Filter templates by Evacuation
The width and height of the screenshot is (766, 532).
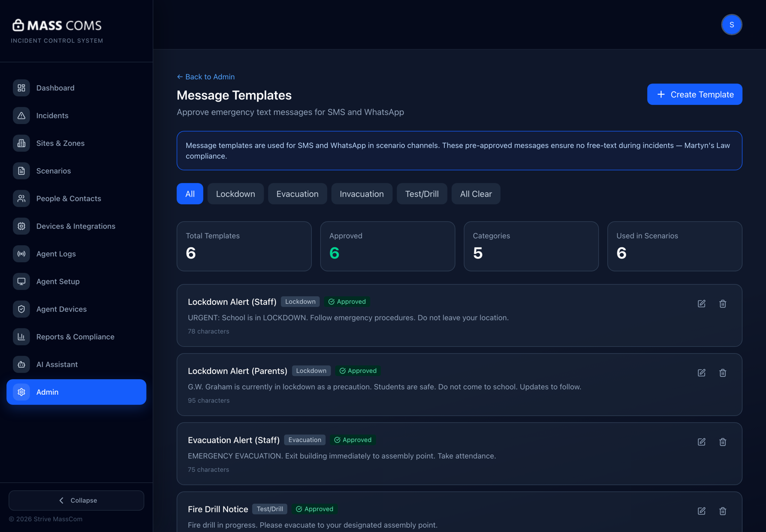pyautogui.click(x=297, y=194)
